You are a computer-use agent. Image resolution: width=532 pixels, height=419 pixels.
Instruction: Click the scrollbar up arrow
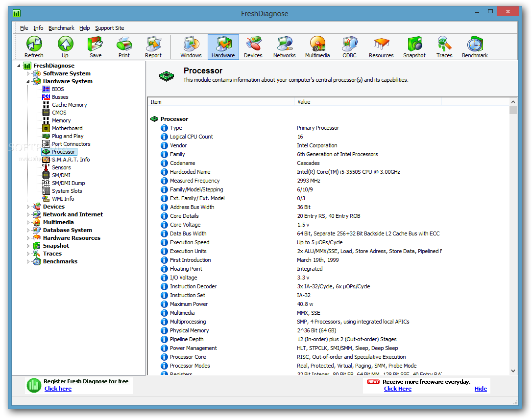513,102
